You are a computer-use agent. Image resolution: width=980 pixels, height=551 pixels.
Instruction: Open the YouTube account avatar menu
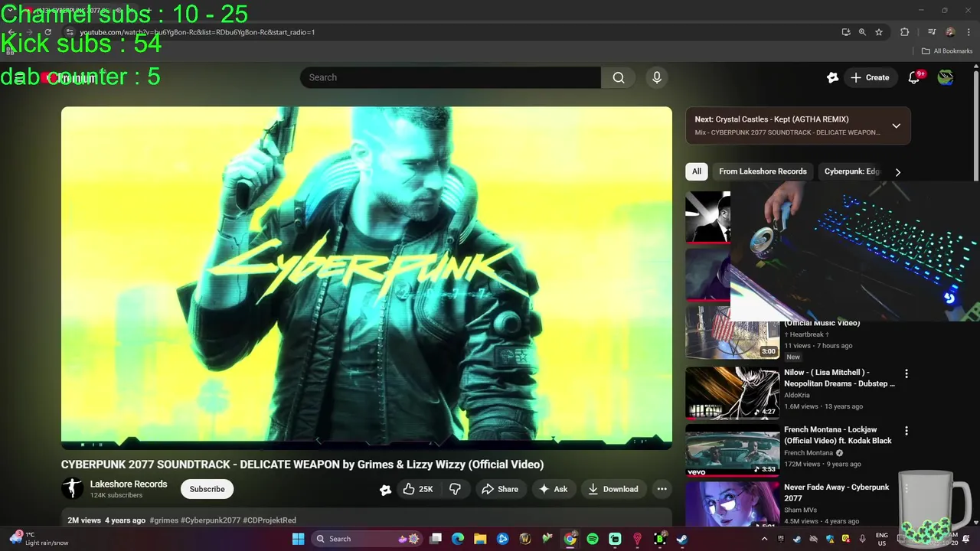pyautogui.click(x=946, y=77)
